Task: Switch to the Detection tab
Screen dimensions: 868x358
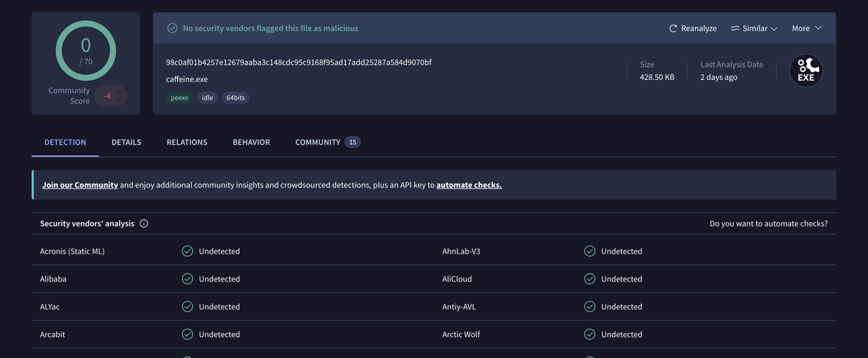Action: coord(65,142)
